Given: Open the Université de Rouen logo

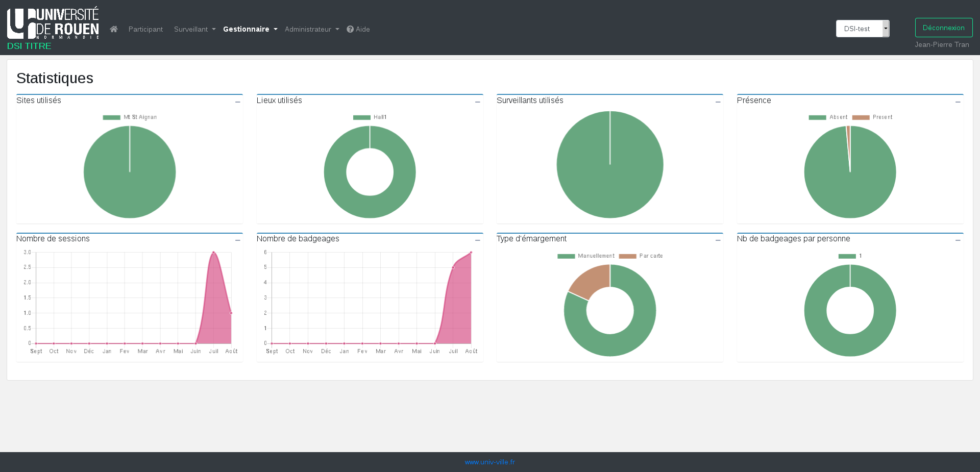Looking at the screenshot, I should pyautogui.click(x=53, y=23).
